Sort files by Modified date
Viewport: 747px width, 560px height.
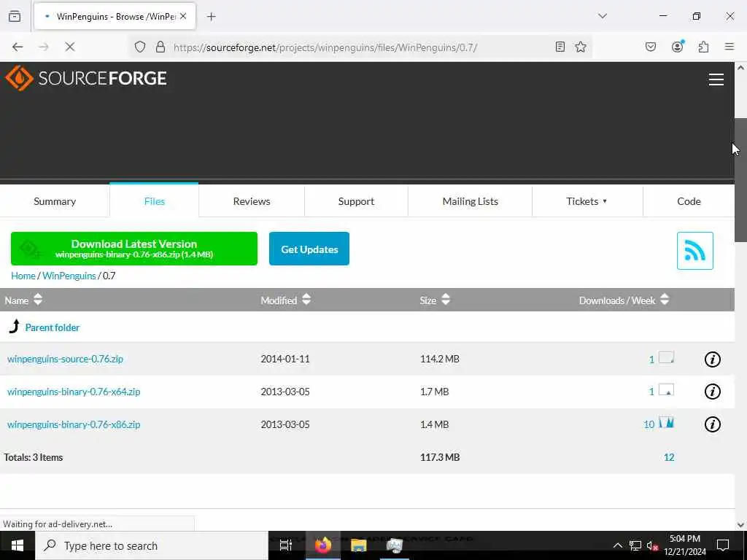tap(286, 300)
